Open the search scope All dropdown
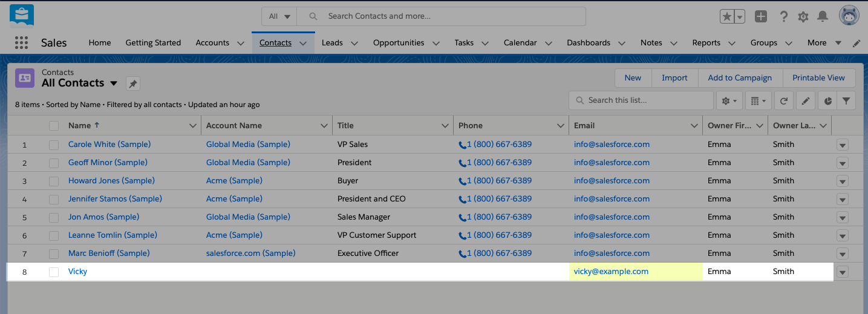The height and width of the screenshot is (314, 868). 279,16
